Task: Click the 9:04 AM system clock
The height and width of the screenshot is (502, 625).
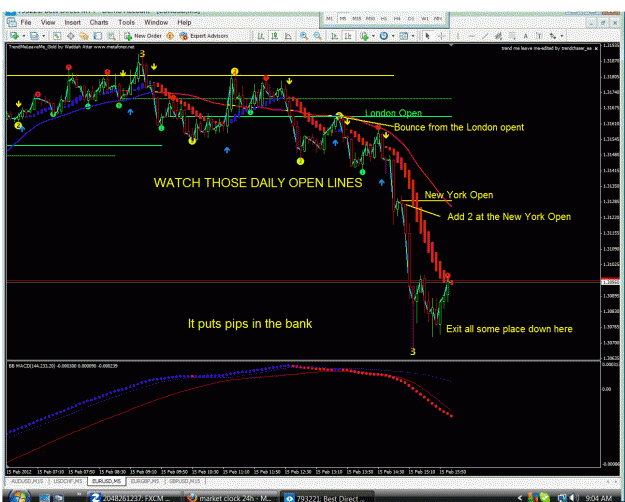Action: (x=599, y=498)
